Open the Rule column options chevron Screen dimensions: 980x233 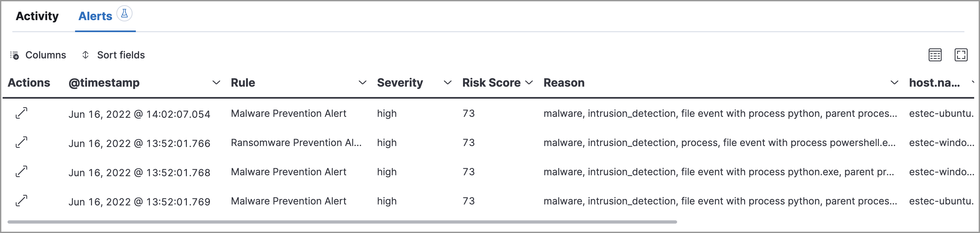tap(363, 82)
